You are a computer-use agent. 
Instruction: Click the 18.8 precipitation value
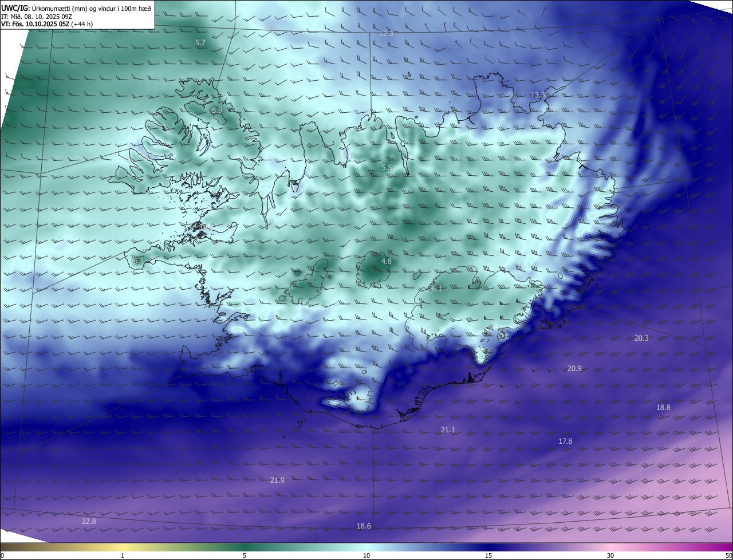click(x=663, y=408)
